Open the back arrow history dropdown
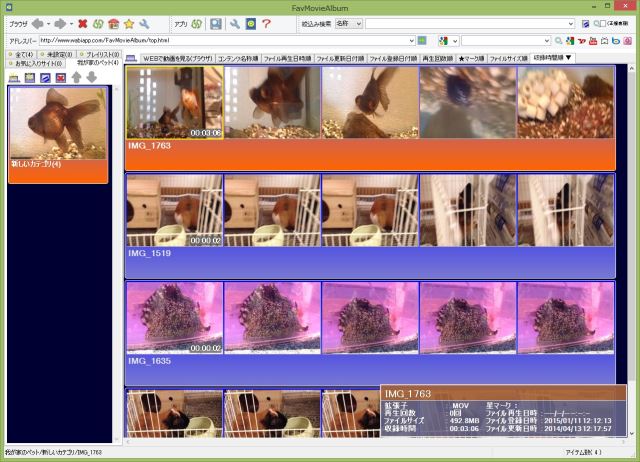The height and width of the screenshot is (462, 640). pyautogui.click(x=49, y=24)
